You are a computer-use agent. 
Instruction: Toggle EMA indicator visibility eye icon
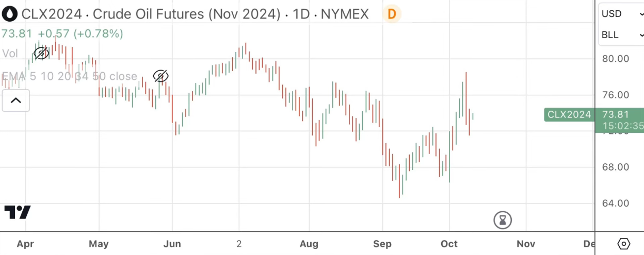[x=161, y=77]
